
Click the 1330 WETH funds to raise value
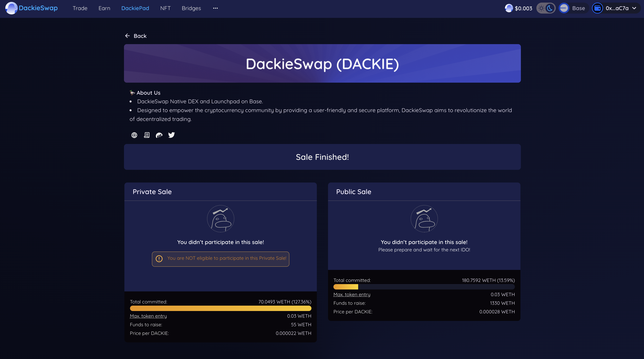pos(502,303)
